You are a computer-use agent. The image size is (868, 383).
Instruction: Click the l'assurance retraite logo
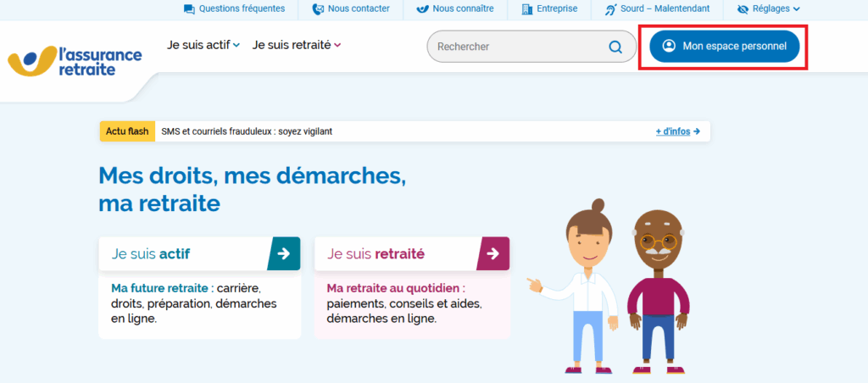75,61
